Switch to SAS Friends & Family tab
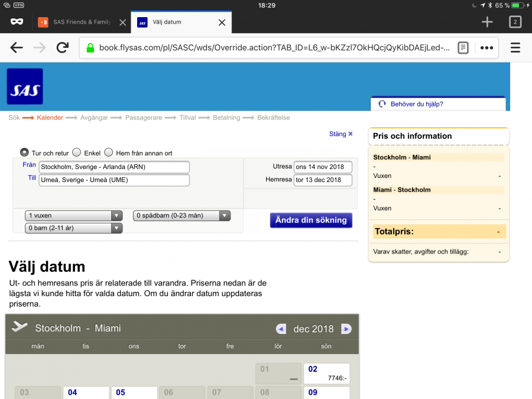 click(76, 22)
